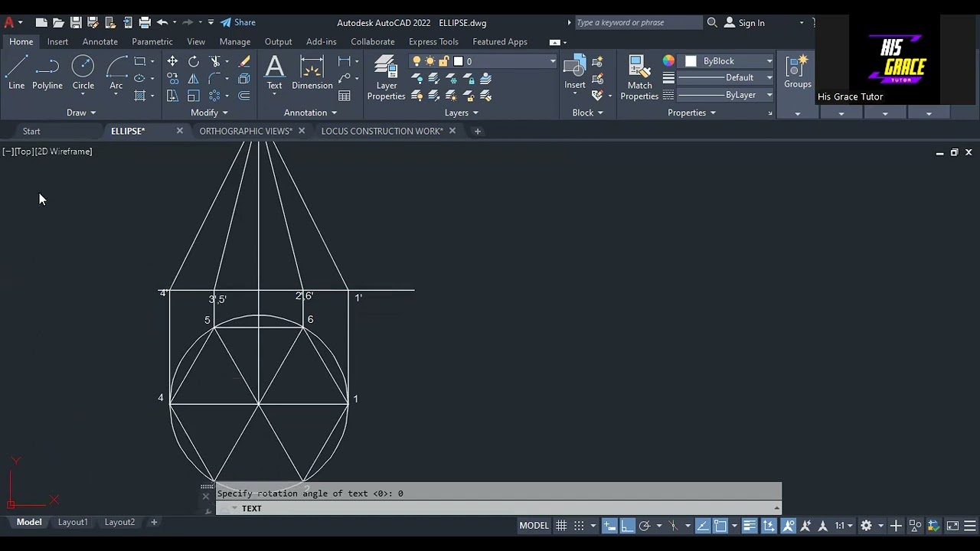This screenshot has width=980, height=551.
Task: Toggle Object Snap in status bar
Action: pyautogui.click(x=720, y=526)
